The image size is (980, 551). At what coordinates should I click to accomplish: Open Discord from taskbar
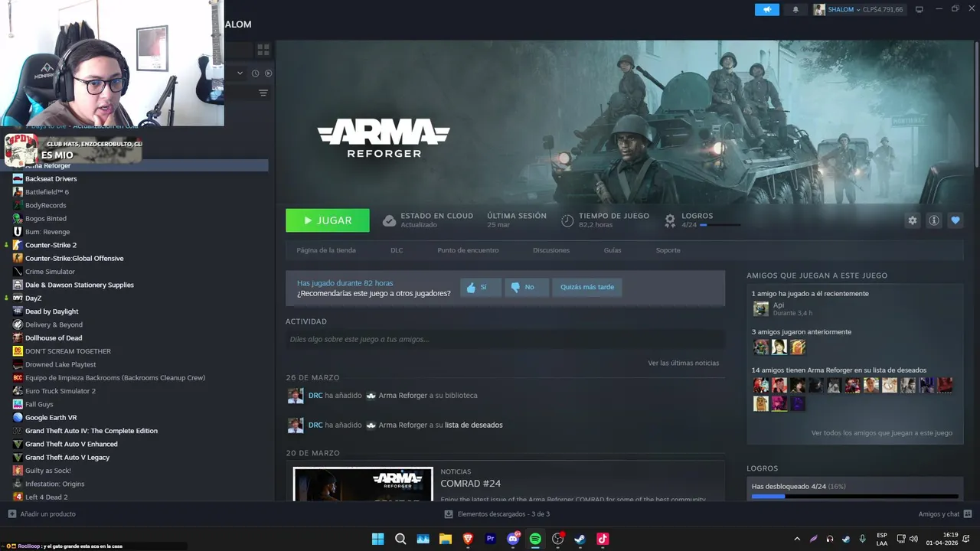point(513,539)
